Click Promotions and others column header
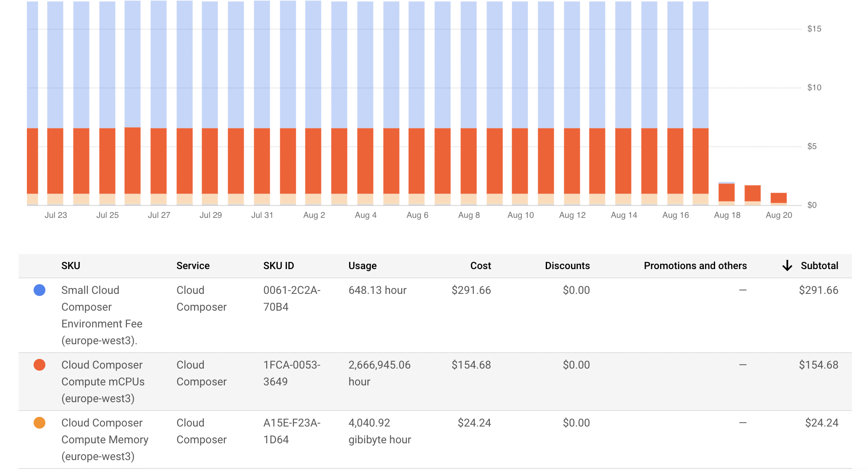Image resolution: width=868 pixels, height=471 pixels. coord(695,266)
